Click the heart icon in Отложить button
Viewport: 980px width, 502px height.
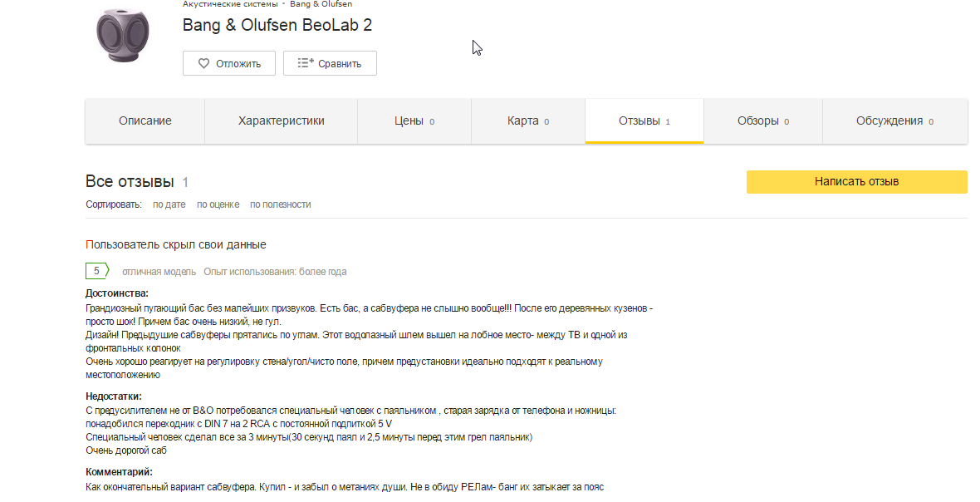203,63
